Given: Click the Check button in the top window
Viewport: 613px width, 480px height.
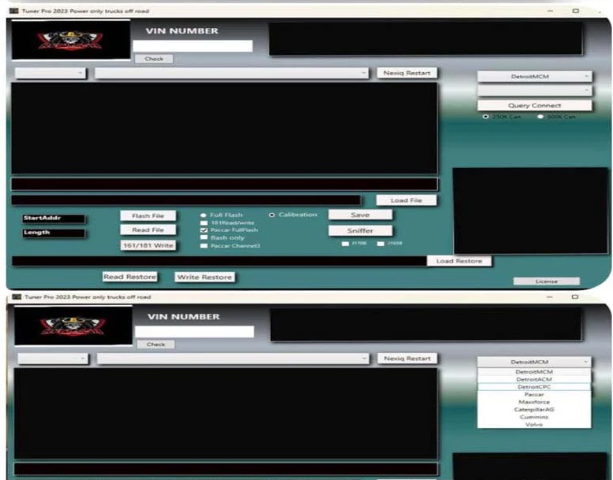Looking at the screenshot, I should click(x=154, y=59).
